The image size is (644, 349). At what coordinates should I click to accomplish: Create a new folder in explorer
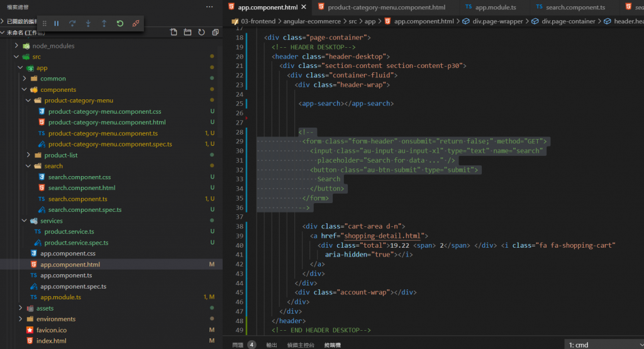[x=187, y=32]
